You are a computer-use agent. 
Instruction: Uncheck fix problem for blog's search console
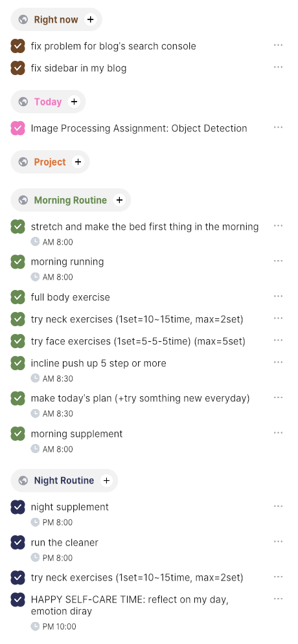tap(17, 46)
